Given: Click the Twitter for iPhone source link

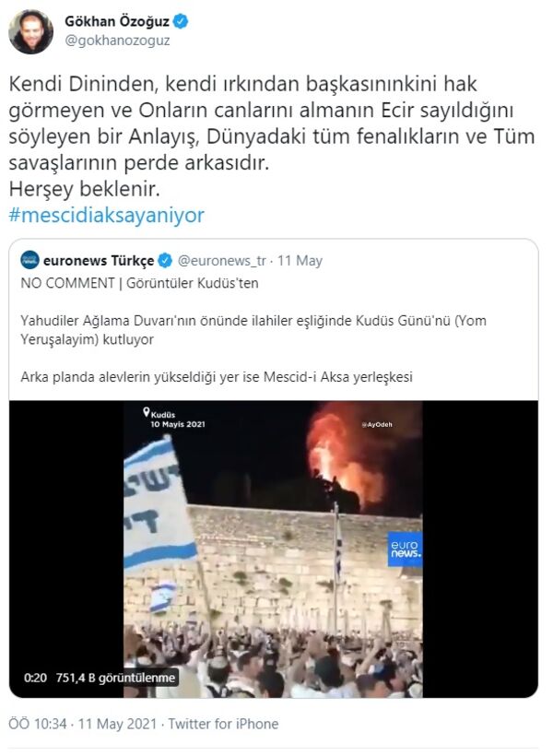Looking at the screenshot, I should click(x=223, y=724).
